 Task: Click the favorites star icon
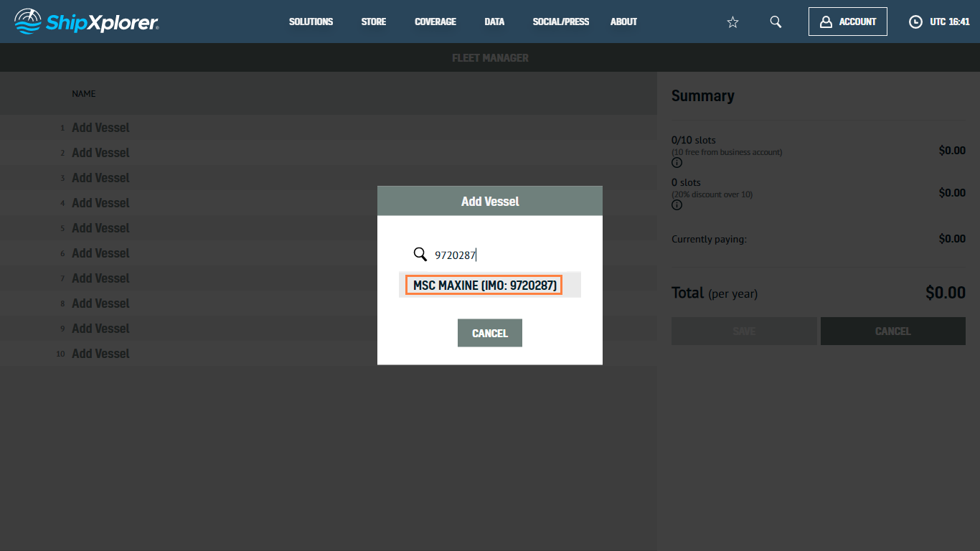pyautogui.click(x=732, y=22)
